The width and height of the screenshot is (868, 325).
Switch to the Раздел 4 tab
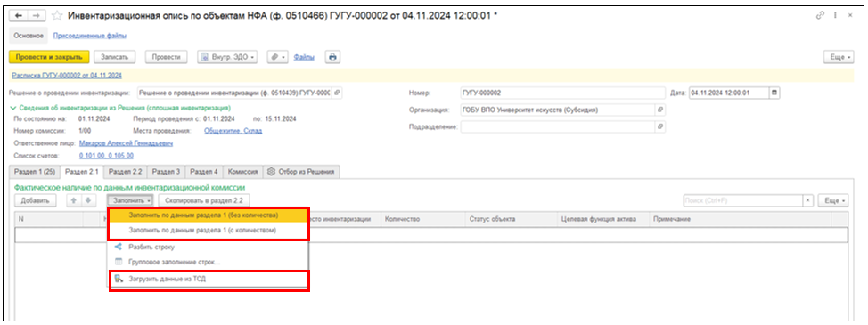point(204,171)
